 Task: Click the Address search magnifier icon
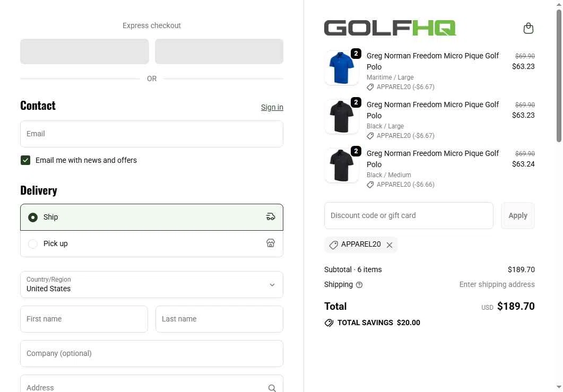point(272,388)
